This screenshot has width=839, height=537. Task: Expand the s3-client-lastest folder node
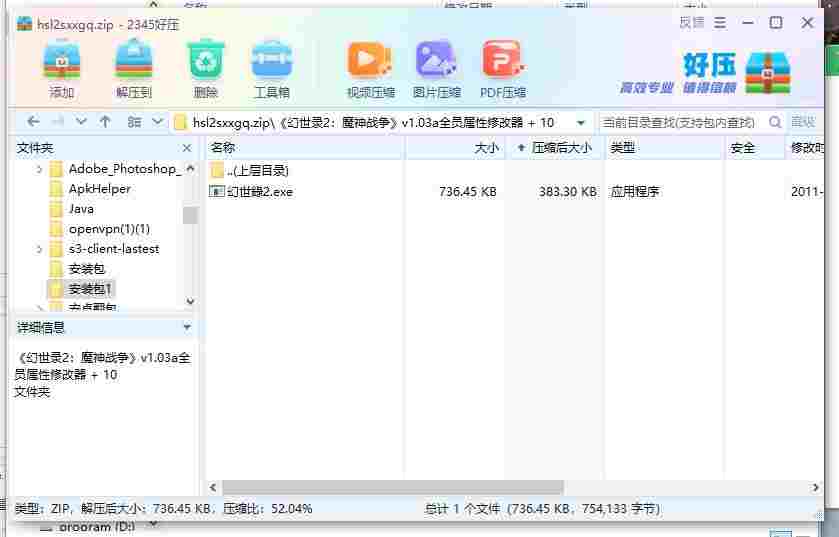(39, 249)
